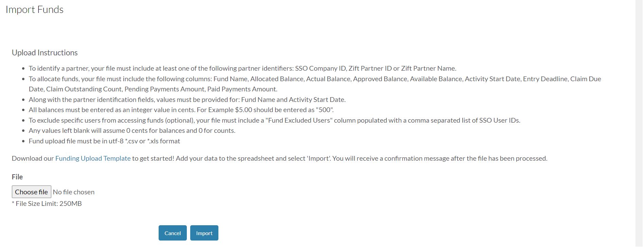Select the Import Funds page heading
Image resolution: width=644 pixels, height=248 pixels.
coord(34,10)
